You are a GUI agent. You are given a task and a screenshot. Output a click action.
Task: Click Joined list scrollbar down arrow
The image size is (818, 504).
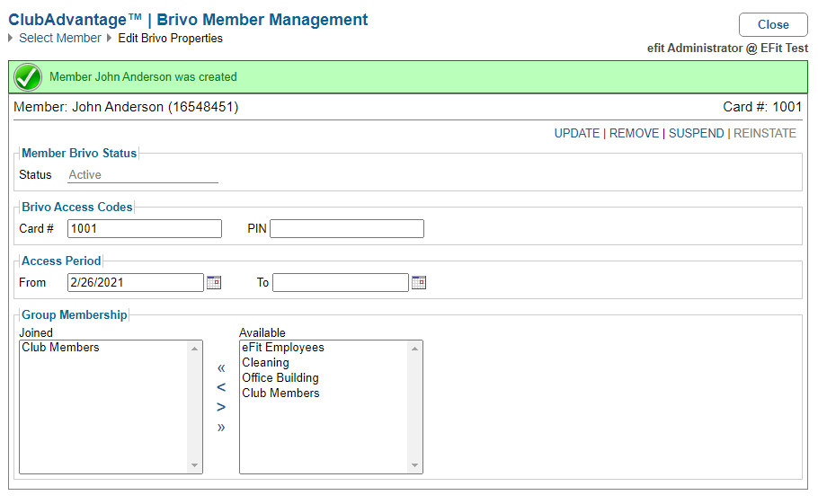(194, 465)
